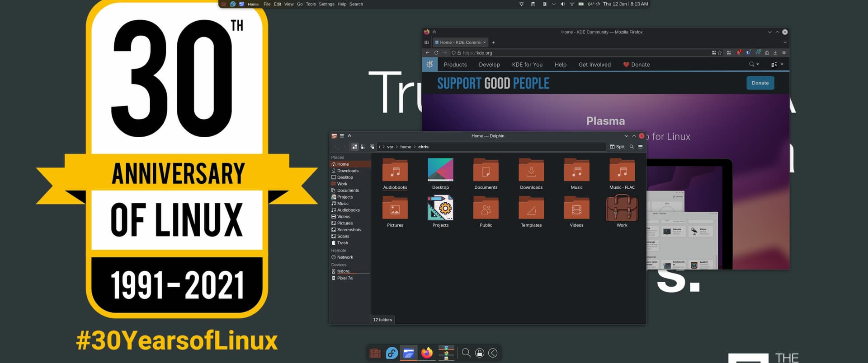Viewport: 868px width, 363px height.
Task: Open volume control in system tray
Action: tap(563, 4)
